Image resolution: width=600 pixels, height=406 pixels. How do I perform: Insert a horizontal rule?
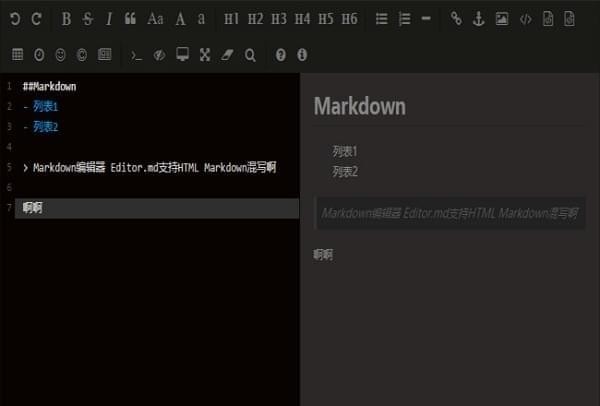(x=426, y=18)
